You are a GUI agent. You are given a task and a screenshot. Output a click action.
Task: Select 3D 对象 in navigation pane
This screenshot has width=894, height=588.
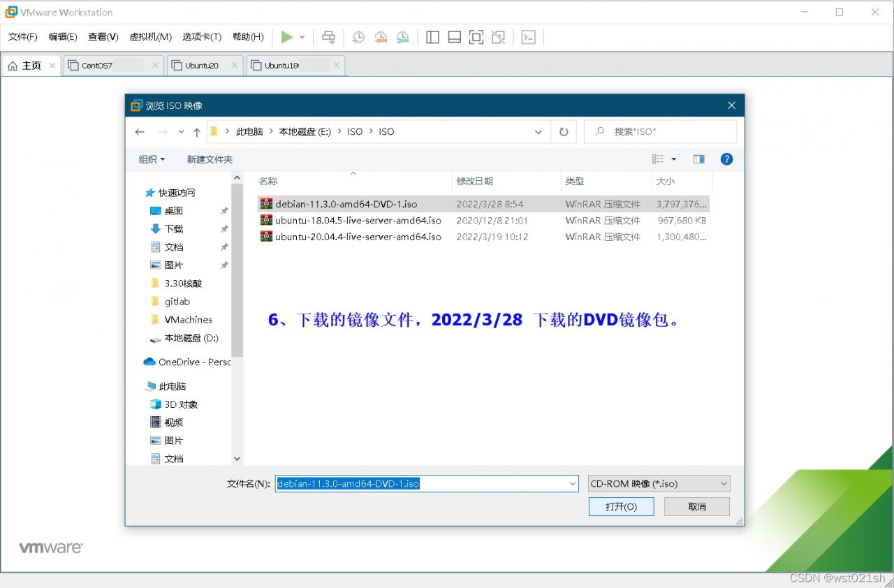173,404
